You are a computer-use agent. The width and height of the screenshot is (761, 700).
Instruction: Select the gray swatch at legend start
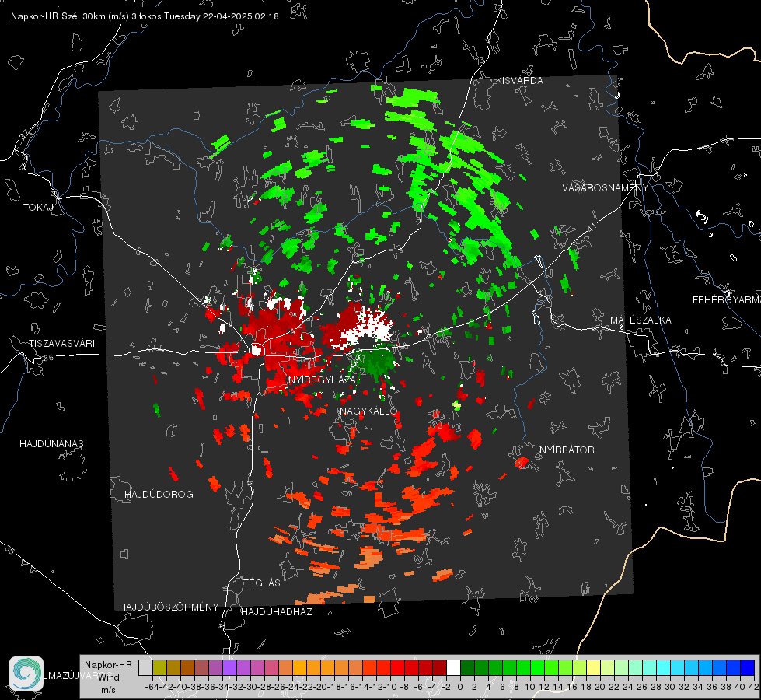(145, 667)
